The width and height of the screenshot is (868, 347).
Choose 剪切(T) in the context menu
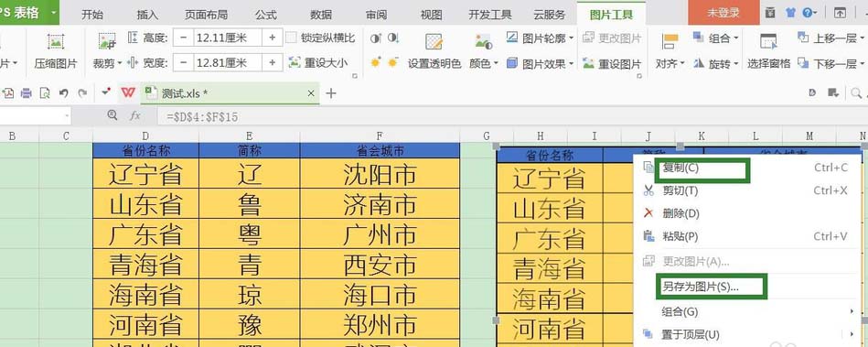[747, 190]
